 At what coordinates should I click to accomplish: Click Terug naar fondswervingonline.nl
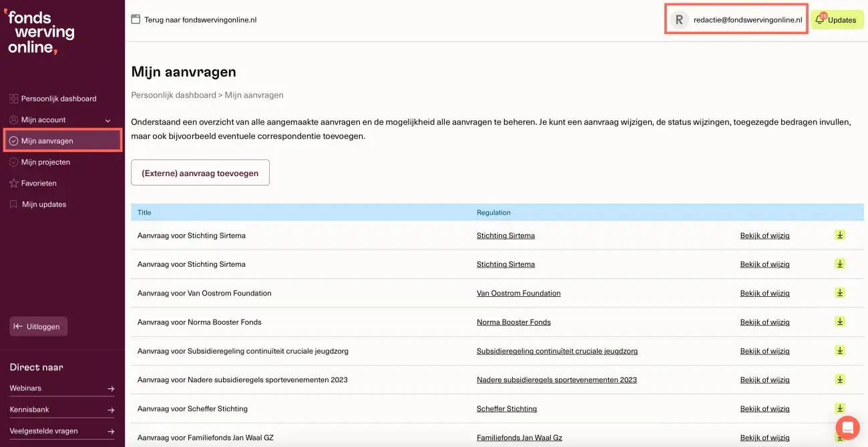[200, 19]
